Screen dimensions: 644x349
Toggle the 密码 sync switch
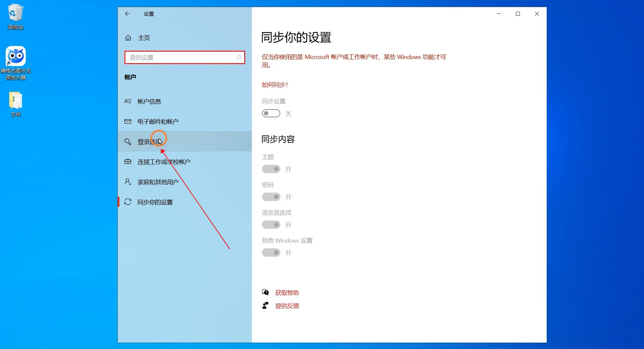click(271, 197)
